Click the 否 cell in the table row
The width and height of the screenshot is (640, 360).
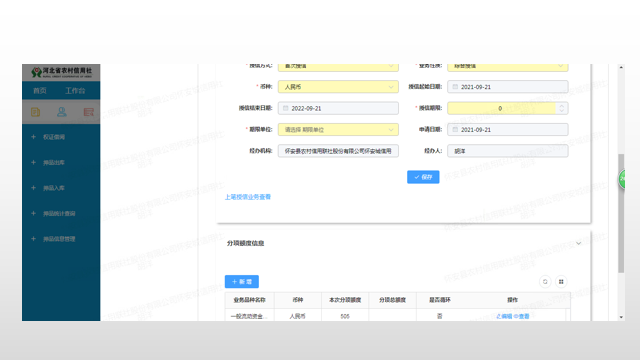[440, 316]
